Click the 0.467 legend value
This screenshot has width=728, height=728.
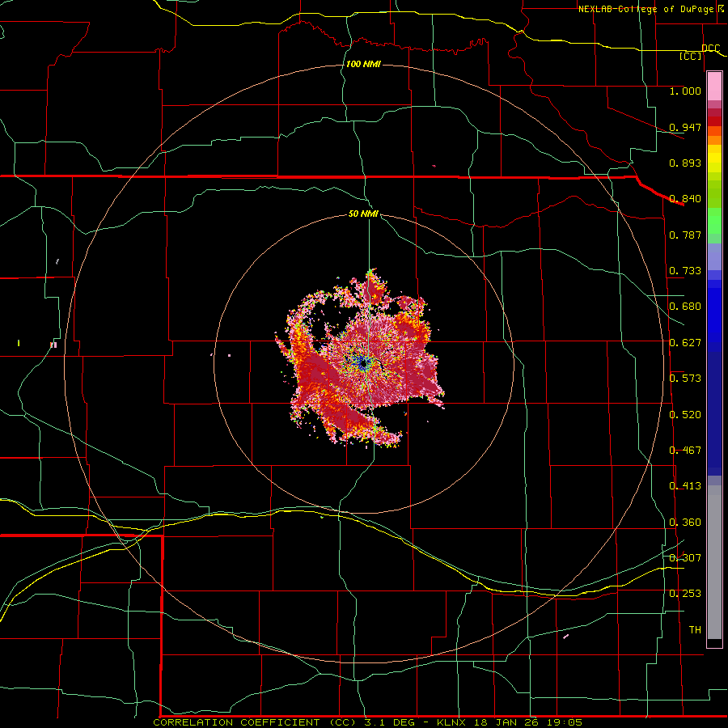click(685, 451)
